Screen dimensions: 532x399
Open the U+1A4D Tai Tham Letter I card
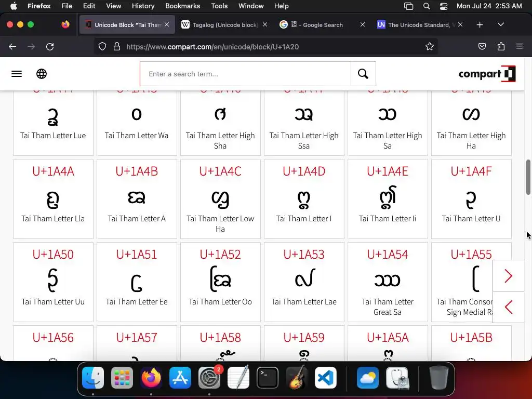304,199
